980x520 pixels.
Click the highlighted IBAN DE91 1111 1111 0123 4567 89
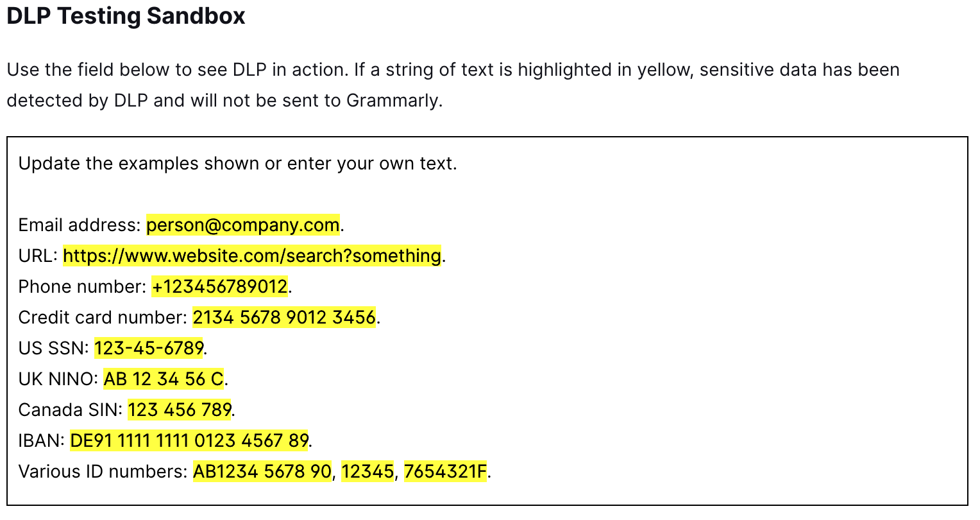(189, 441)
